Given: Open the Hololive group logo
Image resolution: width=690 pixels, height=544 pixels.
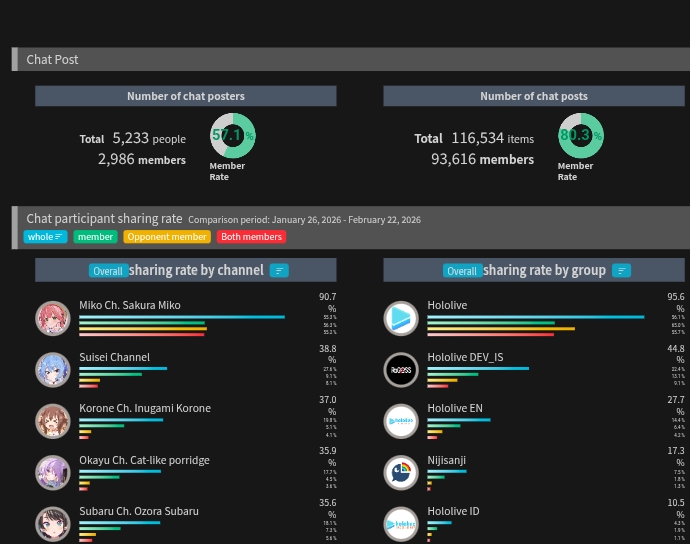Looking at the screenshot, I should (401, 318).
